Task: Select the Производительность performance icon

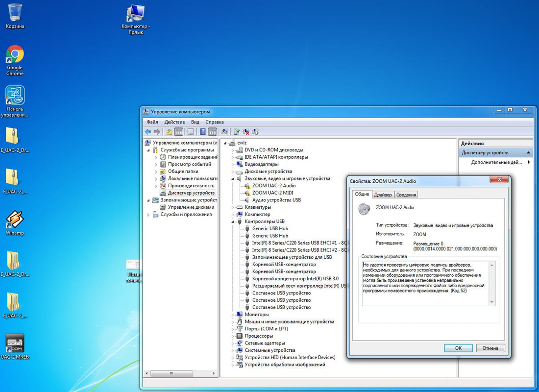Action: coord(163,185)
